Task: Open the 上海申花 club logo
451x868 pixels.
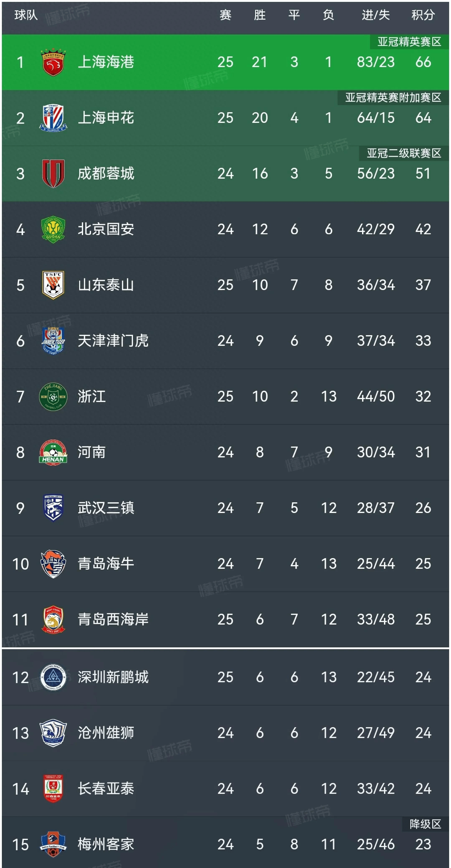Action: pos(53,118)
